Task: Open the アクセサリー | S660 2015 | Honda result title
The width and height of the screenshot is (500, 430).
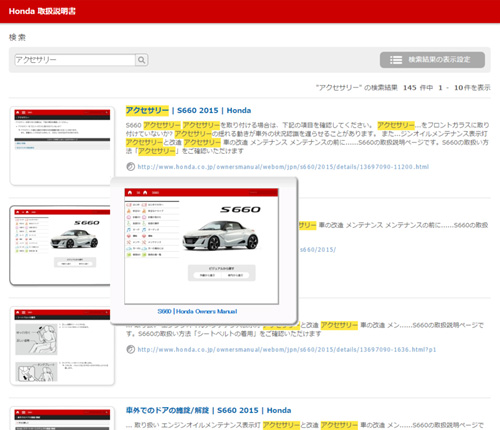Action: point(188,110)
